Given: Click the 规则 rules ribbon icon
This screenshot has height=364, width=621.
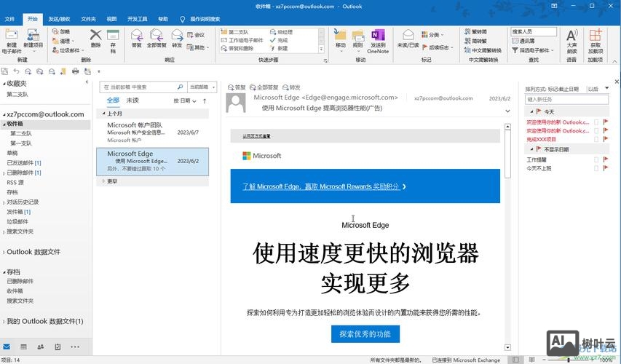Looking at the screenshot, I should click(x=357, y=35).
